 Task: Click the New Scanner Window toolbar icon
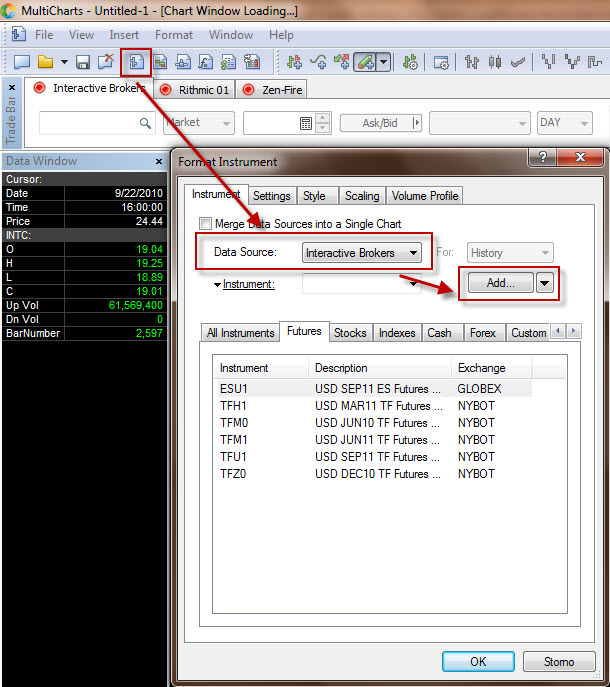pos(160,62)
